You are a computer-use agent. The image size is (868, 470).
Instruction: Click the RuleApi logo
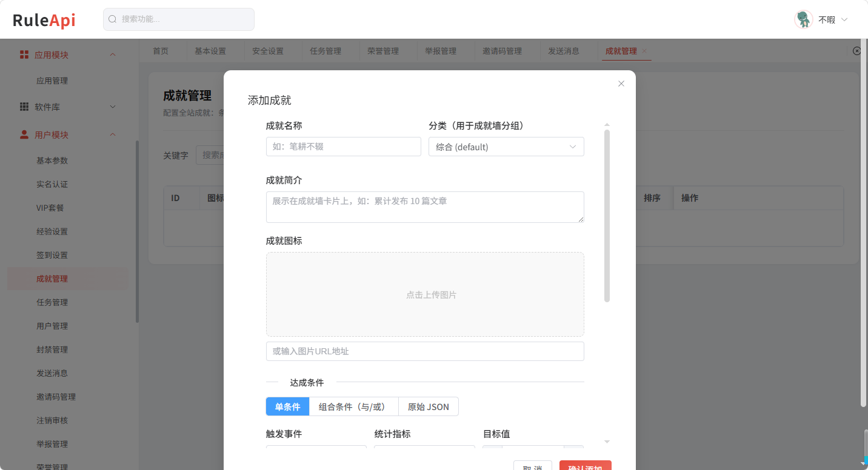coord(44,20)
